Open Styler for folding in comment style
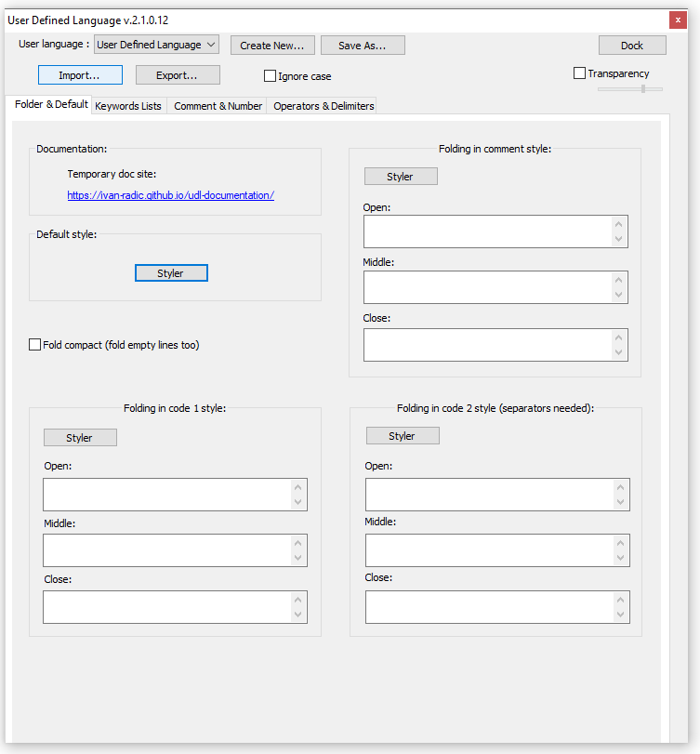700x754 pixels. click(400, 177)
